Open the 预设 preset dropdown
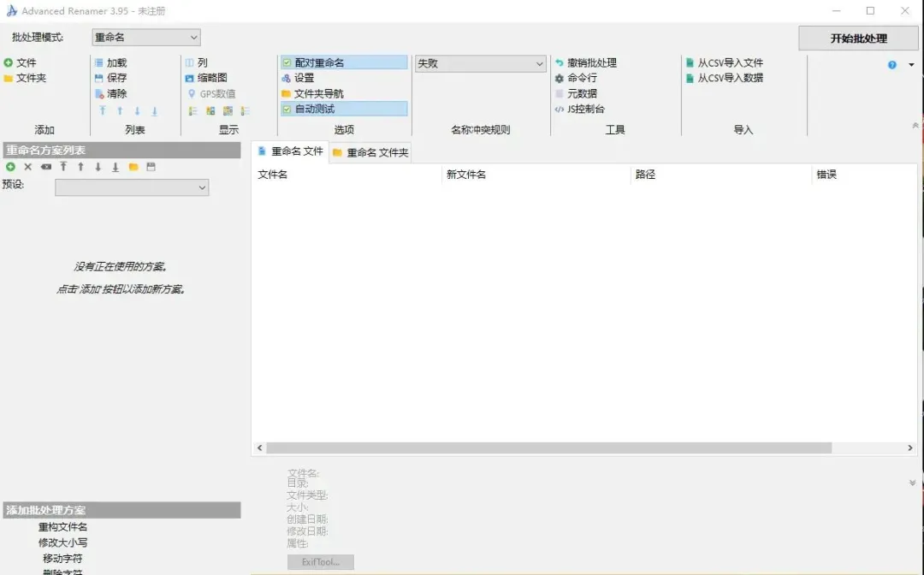Screen dimensions: 924x575 coord(132,187)
